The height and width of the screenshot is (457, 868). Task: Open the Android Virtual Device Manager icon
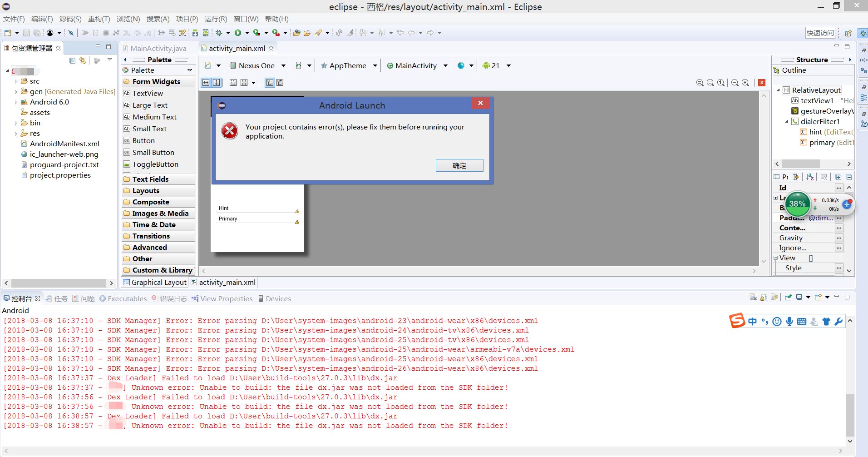pos(206,33)
